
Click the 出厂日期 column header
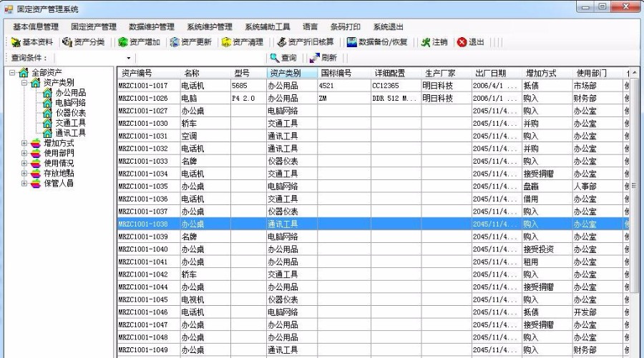coord(491,73)
